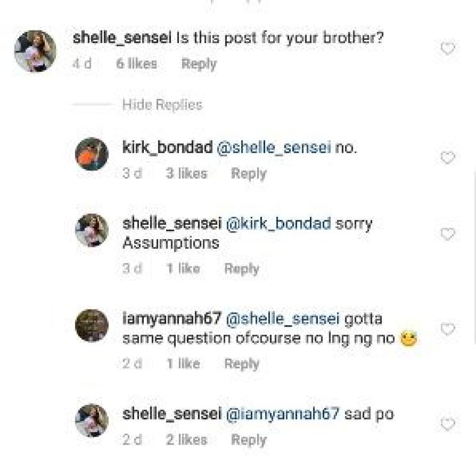The height and width of the screenshot is (456, 476).
Task: Reply to the "sad po" comment
Action: [x=248, y=440]
